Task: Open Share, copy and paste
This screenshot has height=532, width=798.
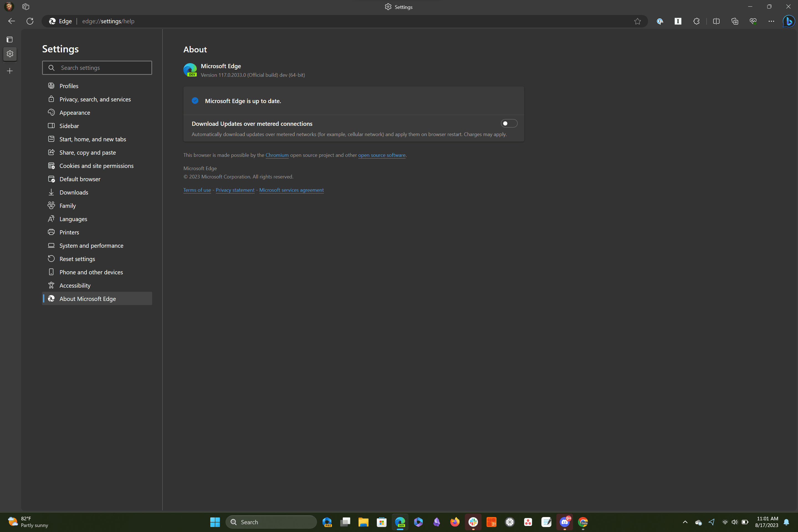Action: 97,152
